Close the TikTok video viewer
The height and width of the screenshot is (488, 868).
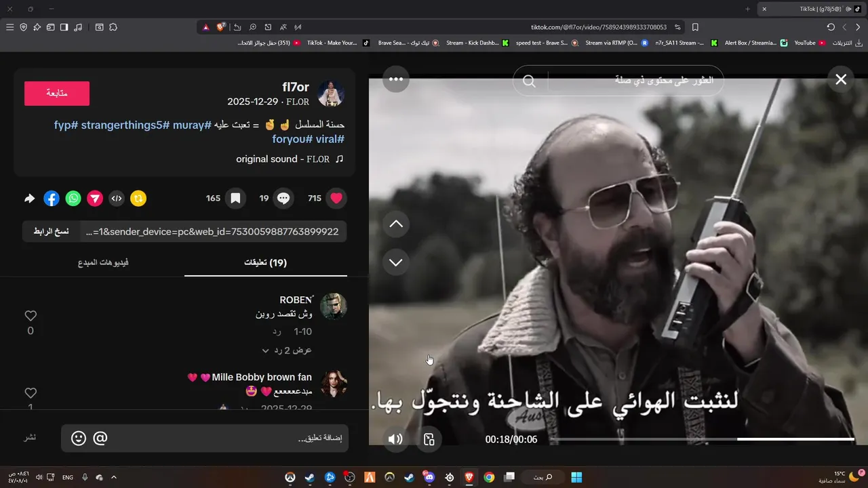pos(841,79)
